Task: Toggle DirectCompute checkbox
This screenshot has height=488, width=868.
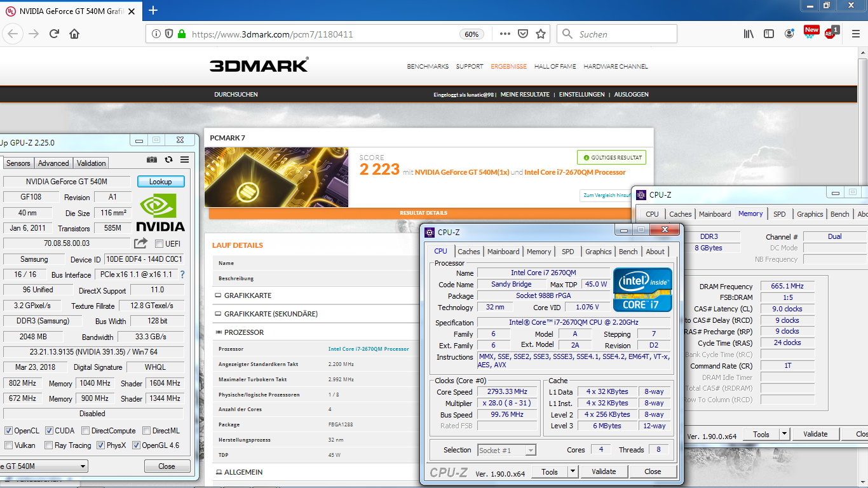Action: [85, 431]
